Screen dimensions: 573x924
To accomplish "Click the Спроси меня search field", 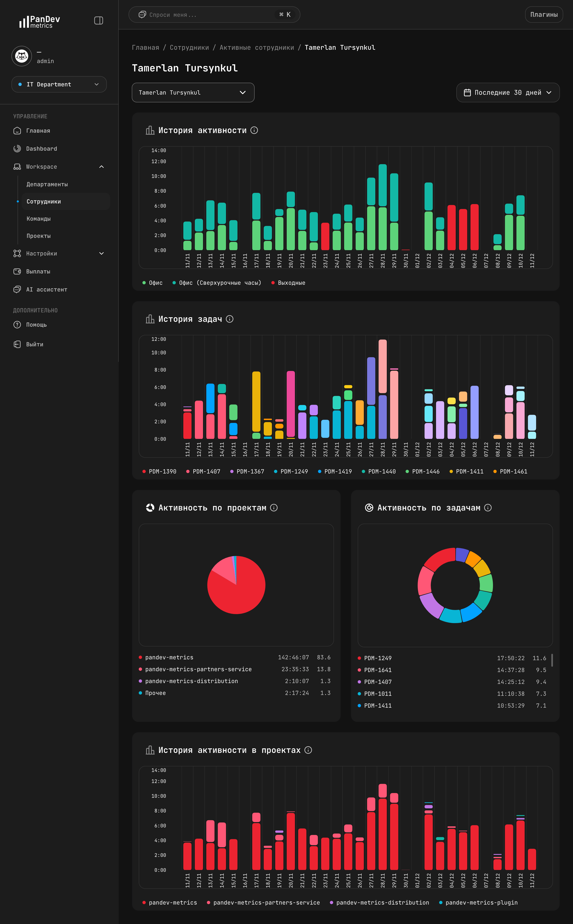I will pyautogui.click(x=209, y=15).
